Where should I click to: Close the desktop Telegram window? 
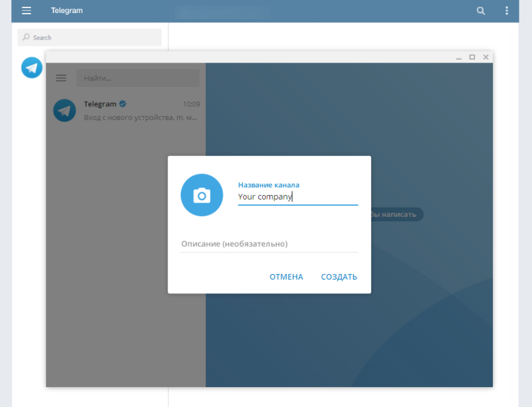pyautogui.click(x=486, y=57)
